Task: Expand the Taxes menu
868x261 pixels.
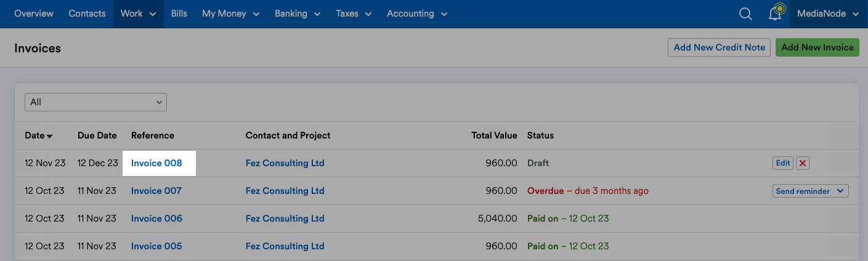Action: [x=354, y=14]
